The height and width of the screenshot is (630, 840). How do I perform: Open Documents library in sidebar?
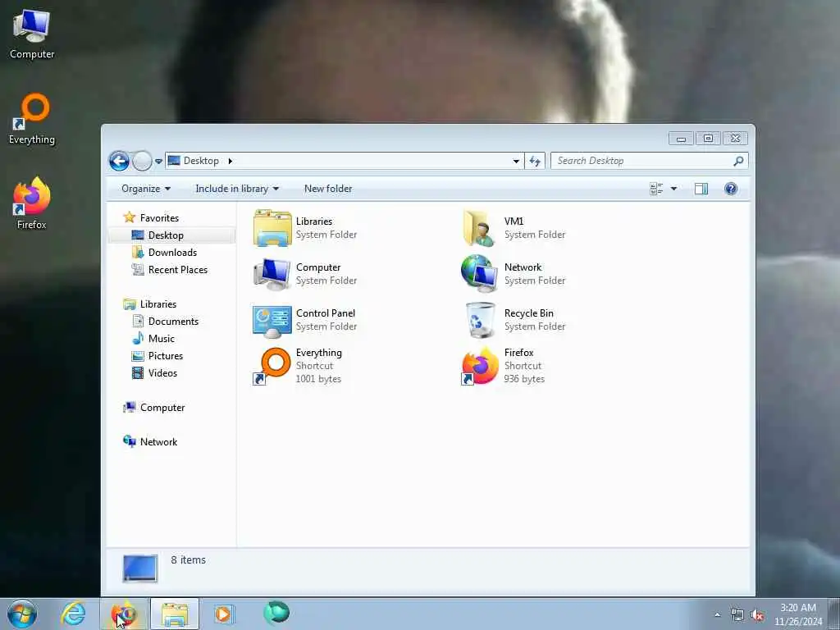pos(173,322)
